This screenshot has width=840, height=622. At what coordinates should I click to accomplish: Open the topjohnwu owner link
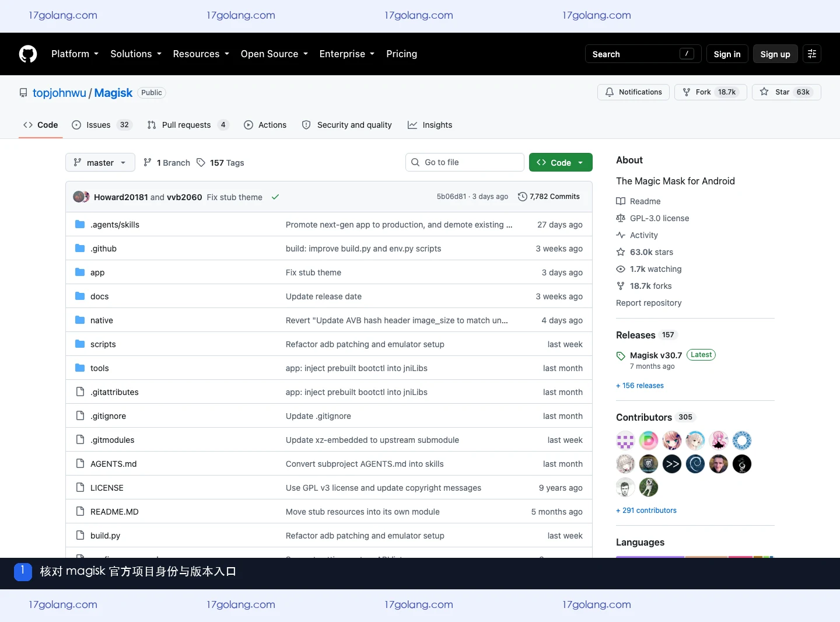[x=60, y=93]
